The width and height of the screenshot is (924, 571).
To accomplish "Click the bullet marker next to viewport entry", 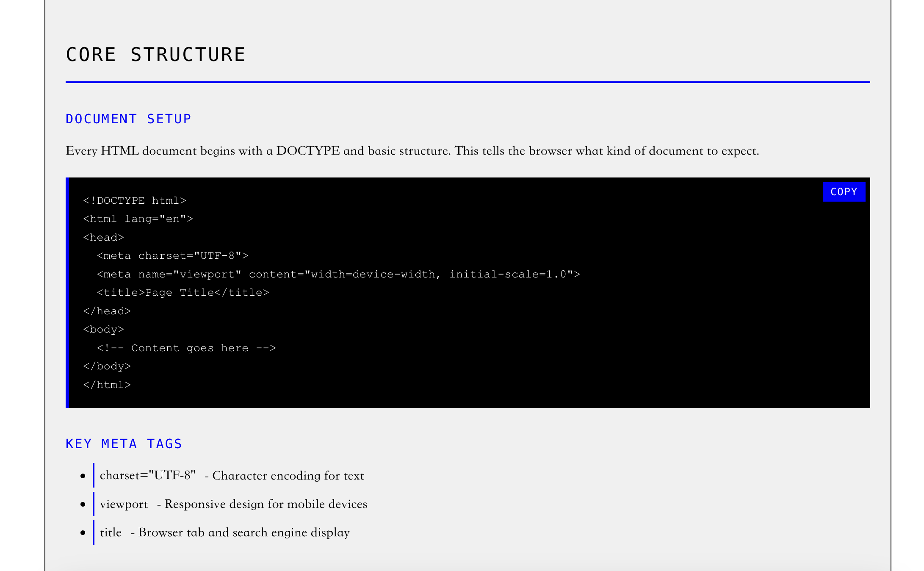I will 83,504.
